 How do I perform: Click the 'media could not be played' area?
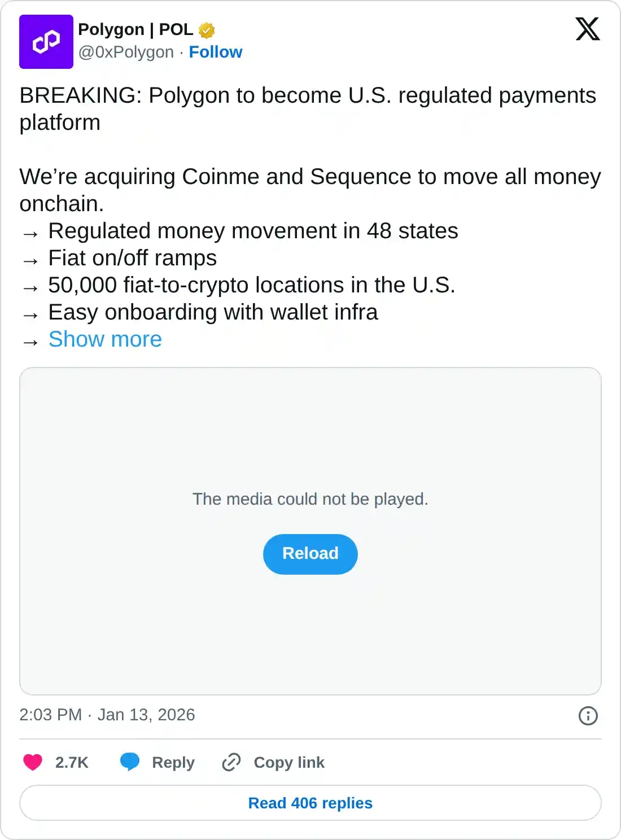click(310, 498)
